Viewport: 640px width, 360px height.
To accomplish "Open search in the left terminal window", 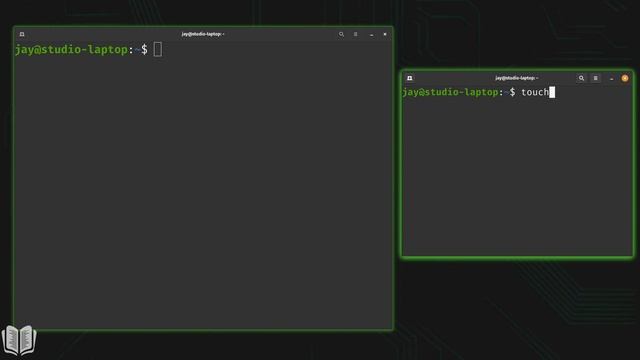I will (341, 34).
